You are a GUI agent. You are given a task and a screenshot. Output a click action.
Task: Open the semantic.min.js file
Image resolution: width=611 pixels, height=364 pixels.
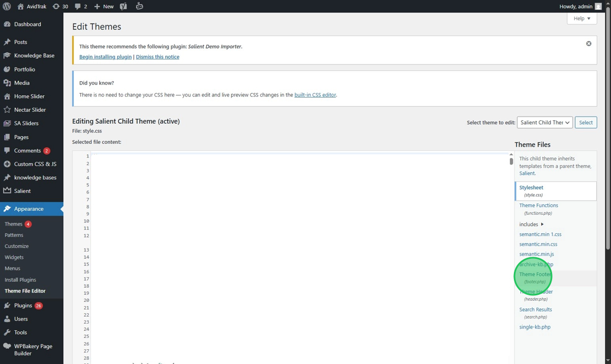point(537,254)
